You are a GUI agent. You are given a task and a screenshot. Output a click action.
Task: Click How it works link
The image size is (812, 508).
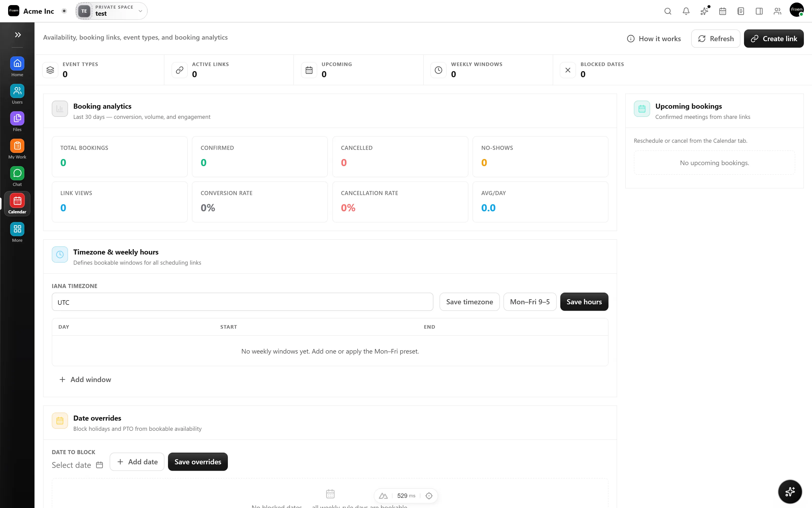654,39
